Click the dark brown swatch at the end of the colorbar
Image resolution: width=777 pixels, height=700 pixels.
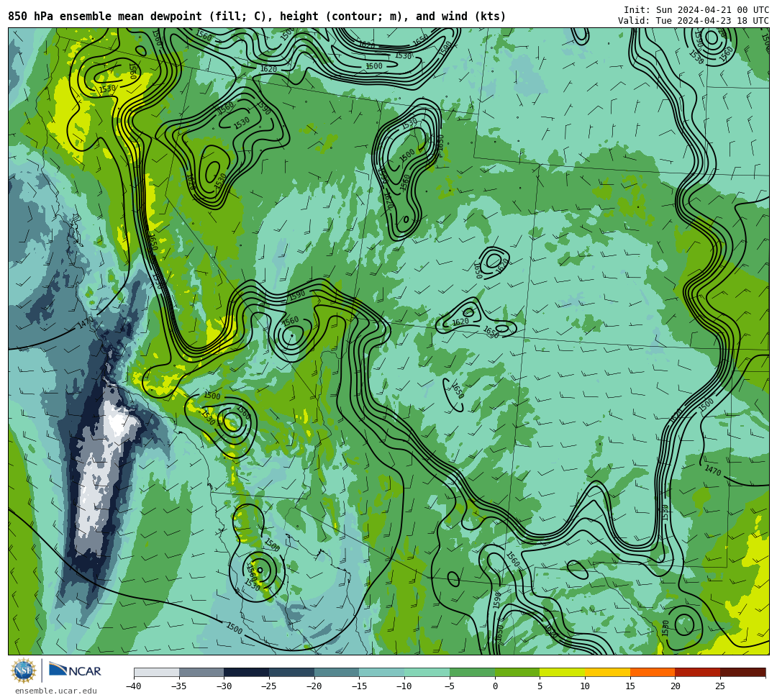coord(742,672)
